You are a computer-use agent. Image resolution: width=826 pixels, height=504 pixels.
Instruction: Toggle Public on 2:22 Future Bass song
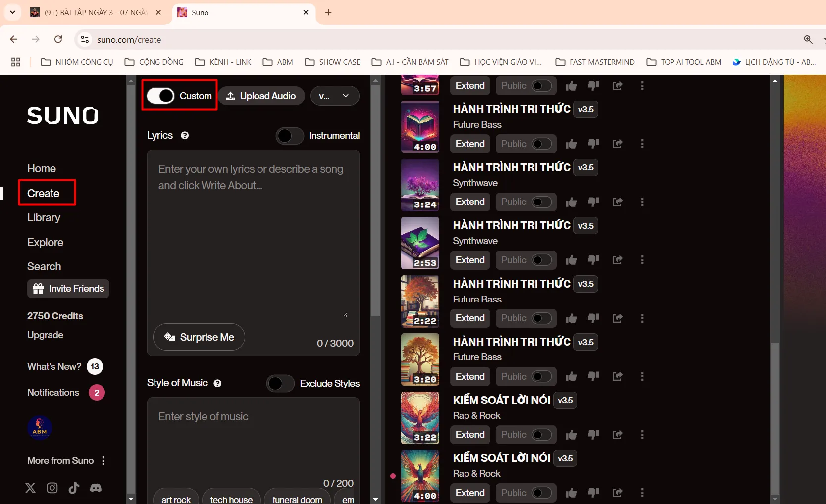[x=541, y=318]
